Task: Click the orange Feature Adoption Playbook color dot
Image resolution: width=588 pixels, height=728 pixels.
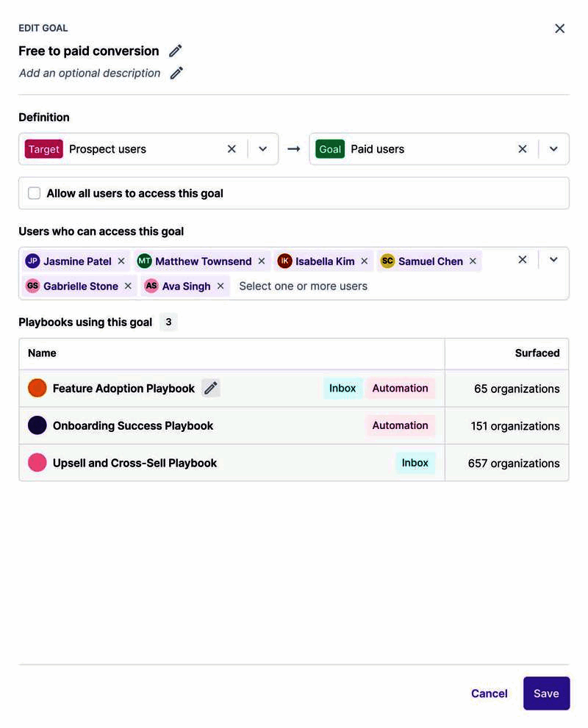Action: click(x=37, y=389)
